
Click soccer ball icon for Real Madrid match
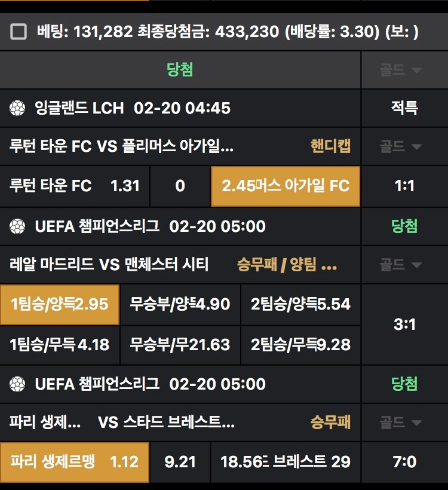click(x=17, y=226)
